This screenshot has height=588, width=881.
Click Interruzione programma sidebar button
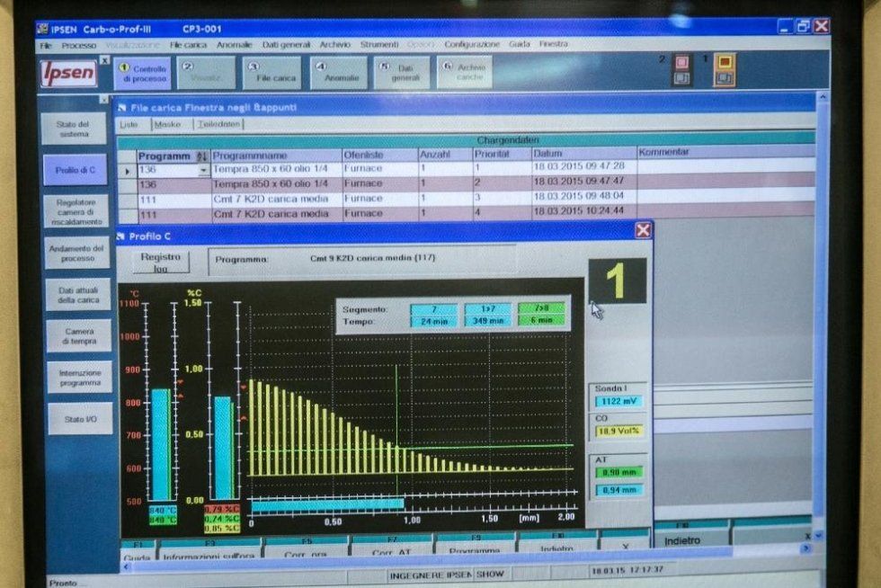(80, 378)
